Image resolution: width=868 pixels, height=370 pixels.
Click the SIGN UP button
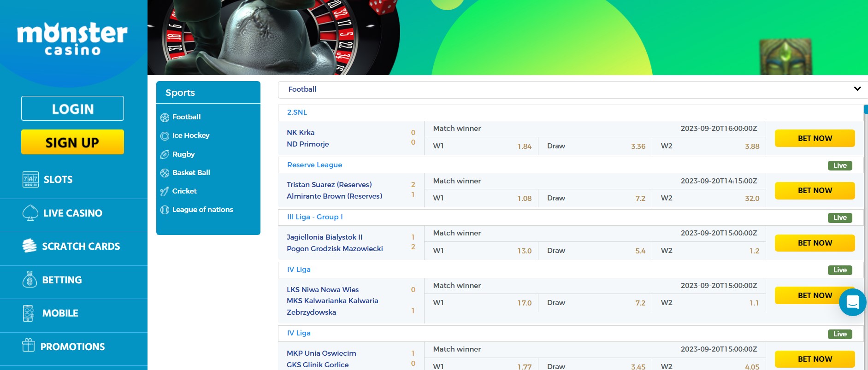click(72, 142)
